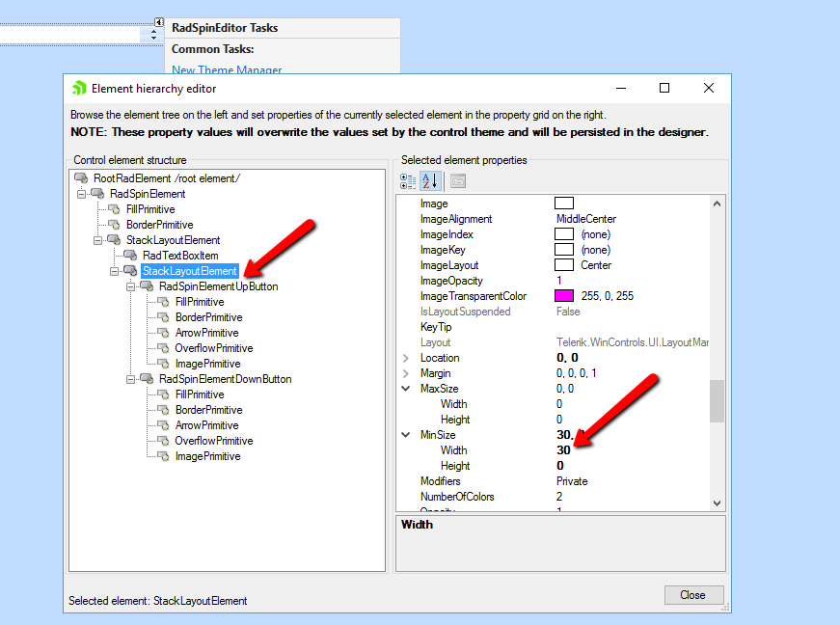The height and width of the screenshot is (625, 840).
Task: Switch property grid to Alphabetical sort
Action: 430,181
